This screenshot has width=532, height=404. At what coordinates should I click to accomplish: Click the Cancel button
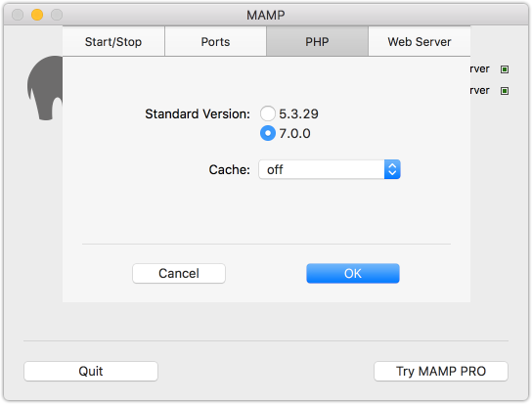[x=179, y=273]
